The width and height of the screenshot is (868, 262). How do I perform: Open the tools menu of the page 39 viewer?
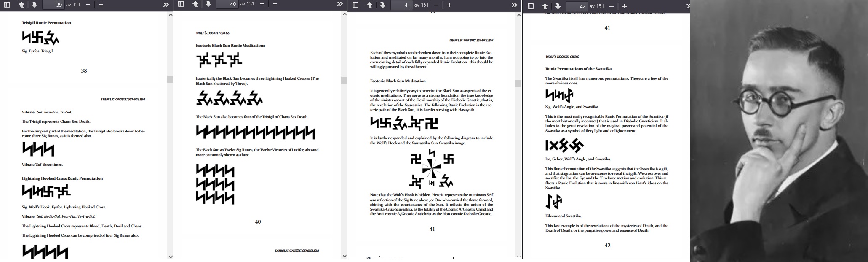coord(166,5)
